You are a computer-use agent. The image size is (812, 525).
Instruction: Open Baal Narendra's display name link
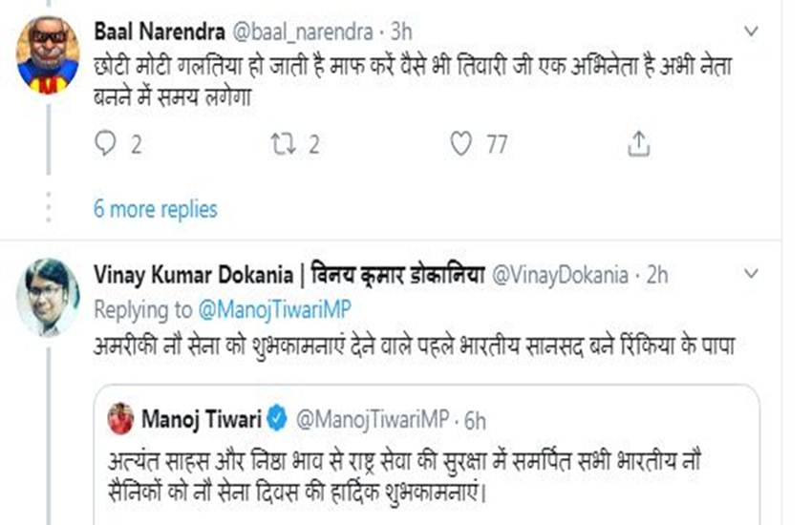[x=153, y=31]
